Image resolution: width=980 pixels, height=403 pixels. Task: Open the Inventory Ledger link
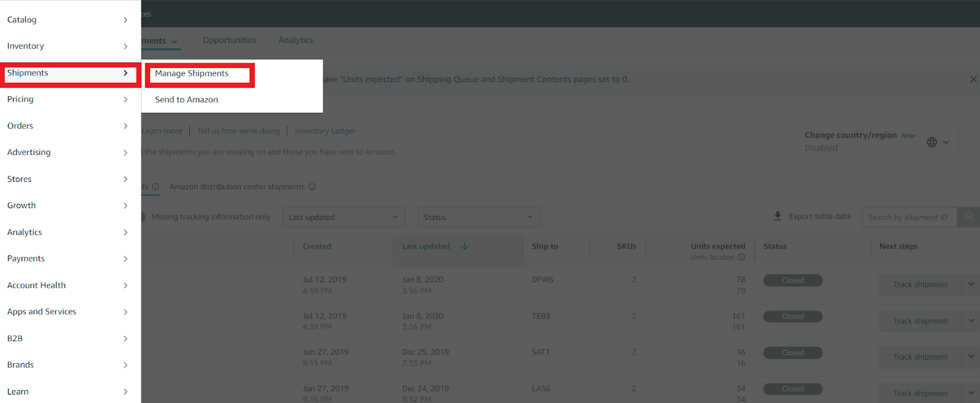point(325,131)
